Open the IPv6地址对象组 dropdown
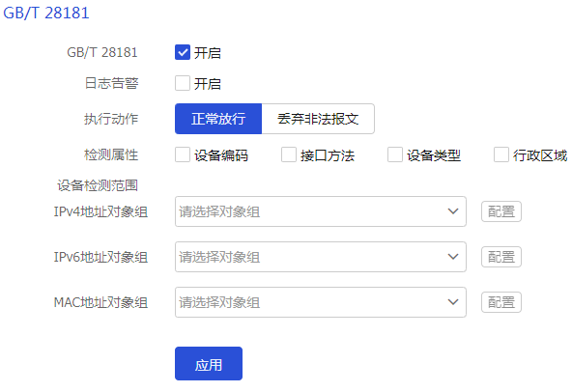This screenshot has width=572, height=392. pyautogui.click(x=321, y=257)
